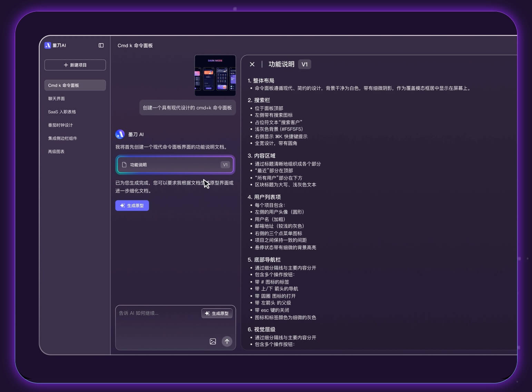
Task: Click the V1 label next to 功能说明 title
Action: (304, 64)
